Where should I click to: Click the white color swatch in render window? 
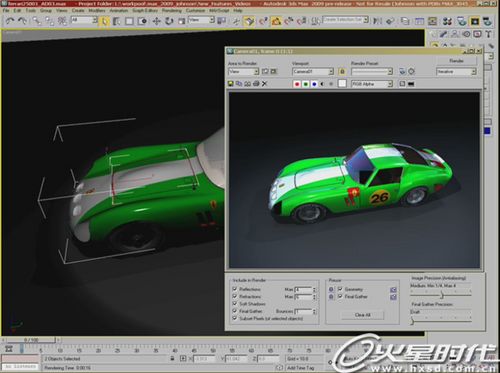click(342, 84)
